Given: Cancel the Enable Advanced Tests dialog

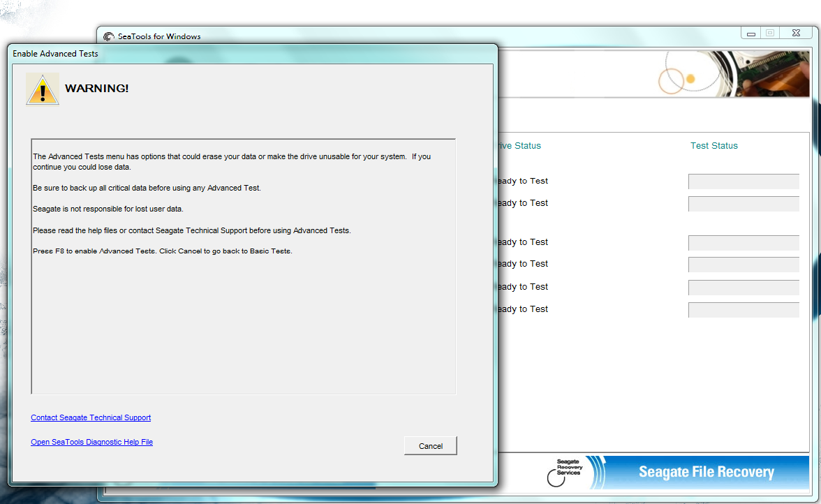Looking at the screenshot, I should pos(430,446).
